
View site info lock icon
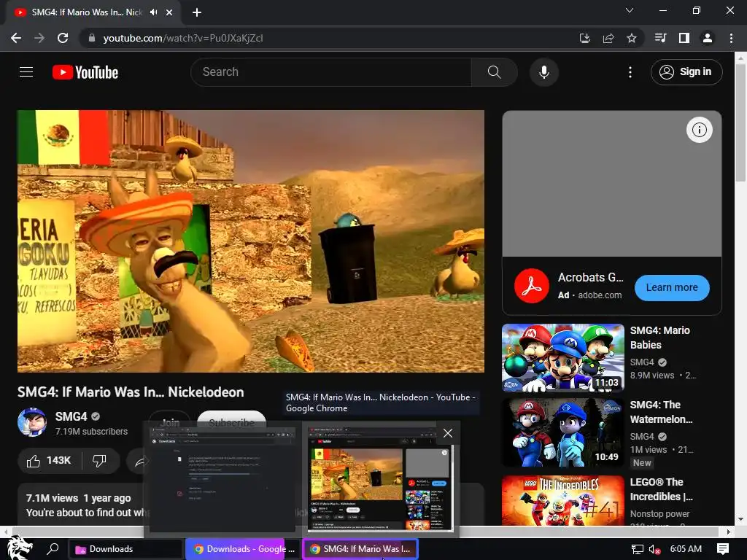click(92, 38)
